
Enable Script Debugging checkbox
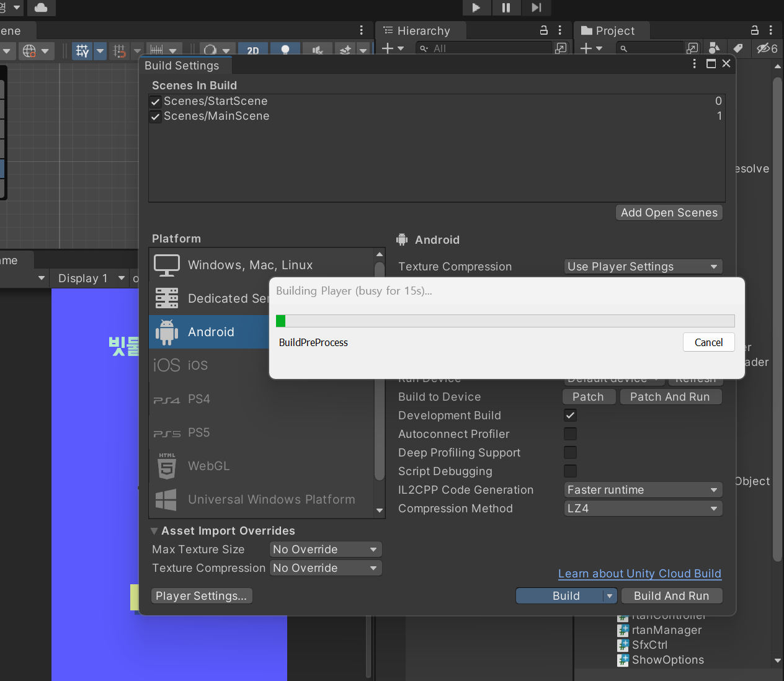tap(571, 471)
